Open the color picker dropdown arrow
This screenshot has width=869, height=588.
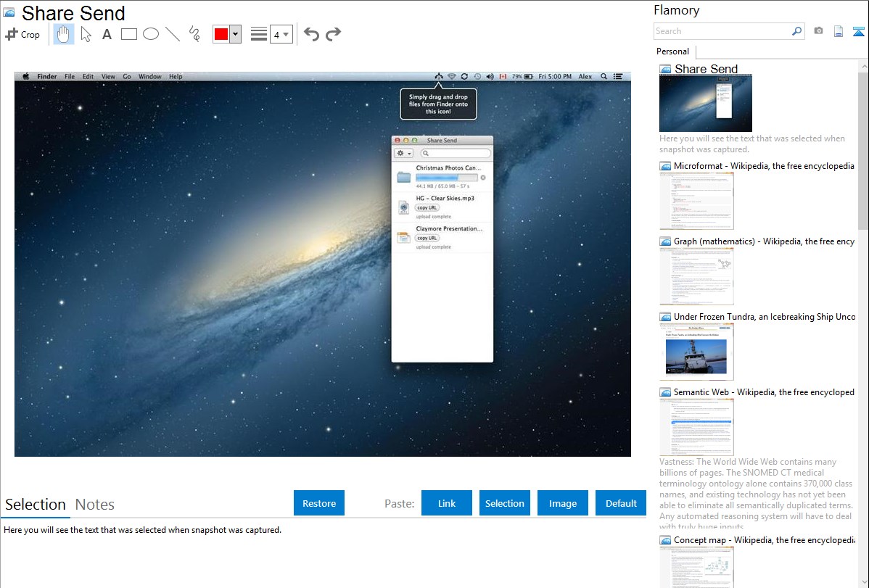[235, 34]
